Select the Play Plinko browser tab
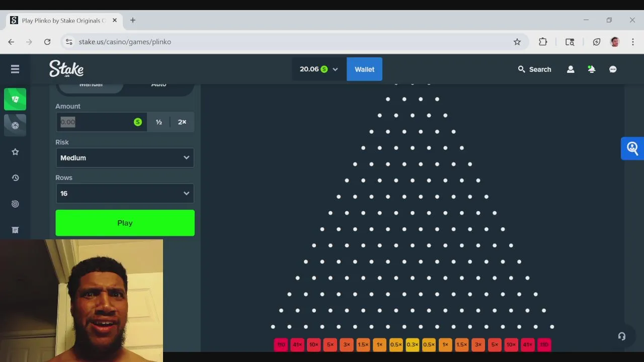Image resolution: width=644 pixels, height=362 pixels. [x=64, y=21]
